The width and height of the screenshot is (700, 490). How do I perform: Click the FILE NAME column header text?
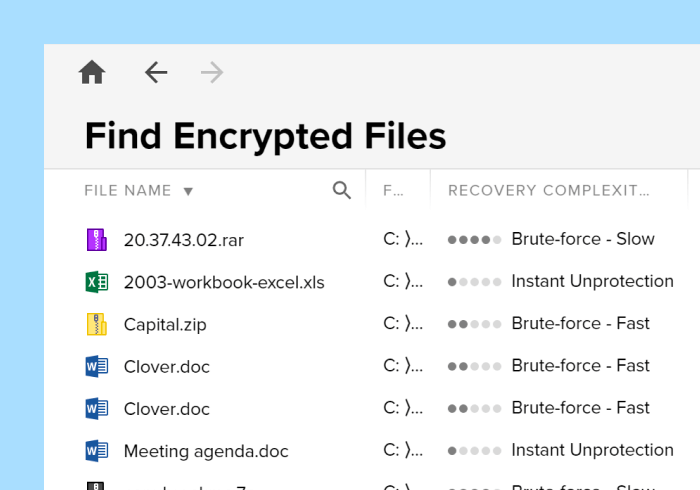(x=128, y=191)
